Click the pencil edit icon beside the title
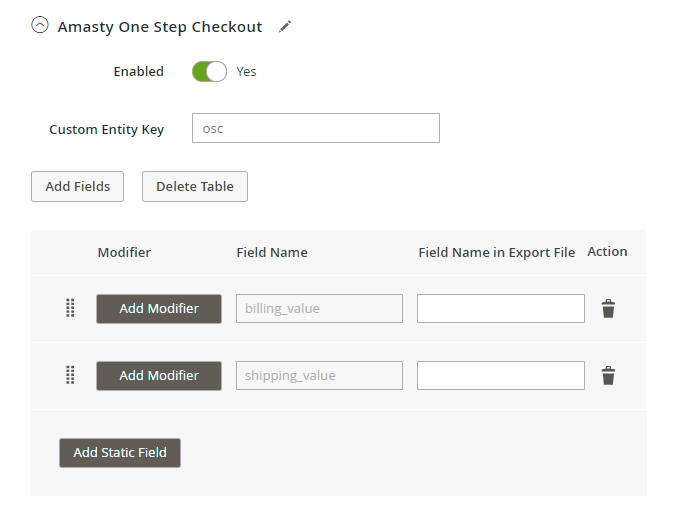This screenshot has height=509, width=685. pos(285,27)
